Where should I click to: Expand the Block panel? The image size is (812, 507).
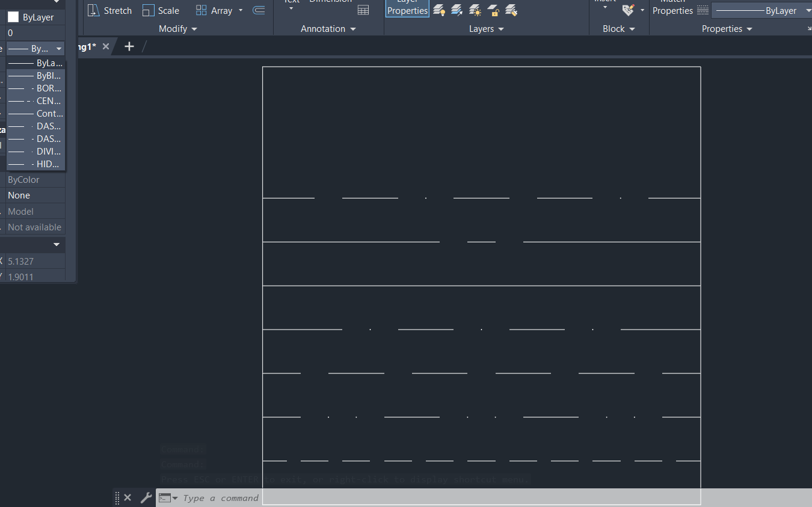(x=619, y=28)
